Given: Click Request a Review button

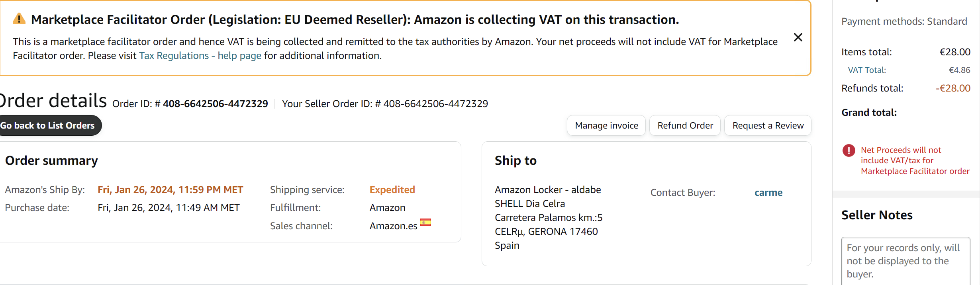Looking at the screenshot, I should pyautogui.click(x=768, y=125).
